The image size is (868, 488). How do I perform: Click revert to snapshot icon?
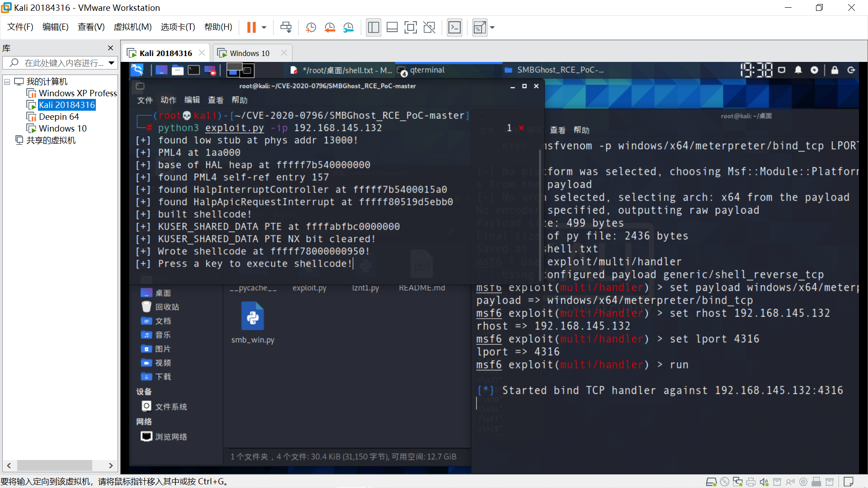330,28
